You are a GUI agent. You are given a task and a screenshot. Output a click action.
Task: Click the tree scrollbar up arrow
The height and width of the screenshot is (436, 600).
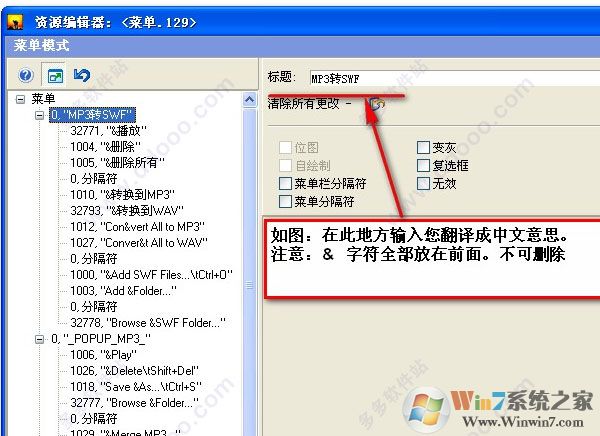[249, 100]
